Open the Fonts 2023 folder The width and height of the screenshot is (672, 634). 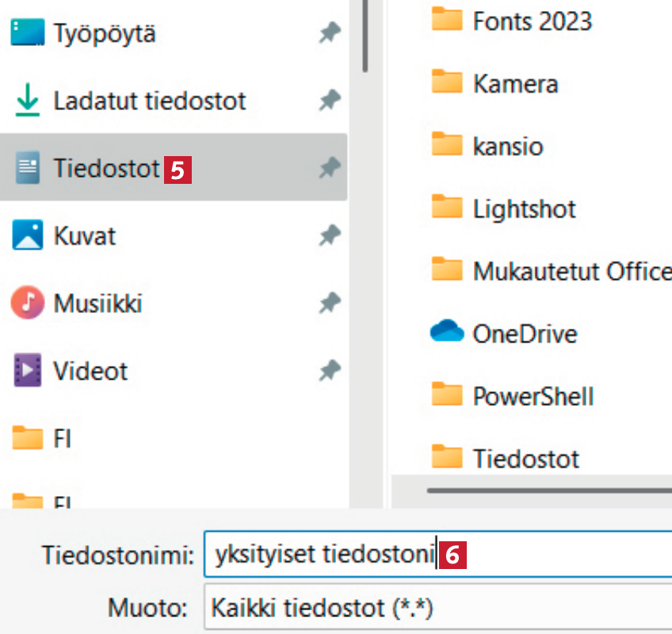click(x=532, y=21)
